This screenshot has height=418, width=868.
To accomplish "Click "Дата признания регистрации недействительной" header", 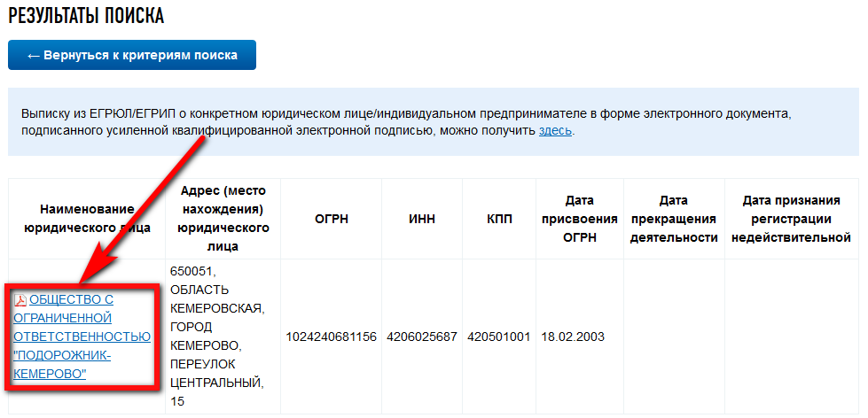I will coord(790,219).
